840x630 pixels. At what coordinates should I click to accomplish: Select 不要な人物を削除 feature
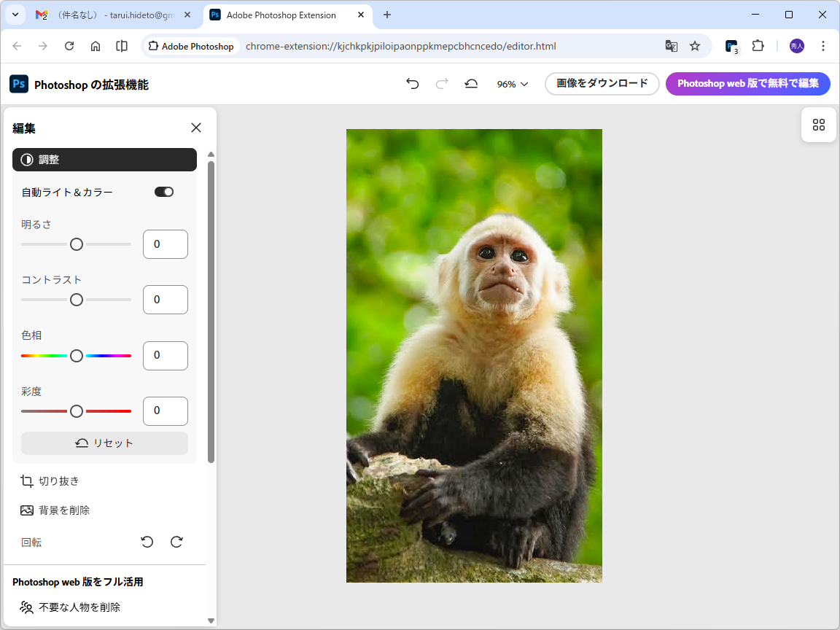[70, 607]
